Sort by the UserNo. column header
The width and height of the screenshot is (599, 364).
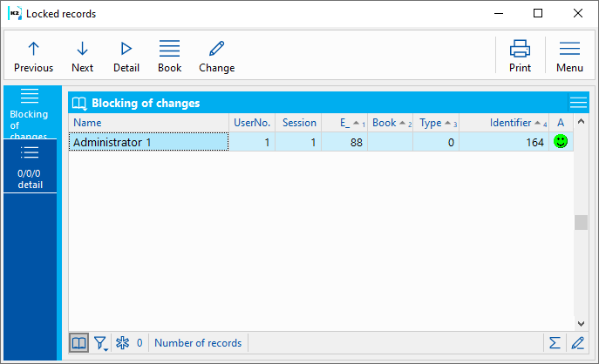252,123
